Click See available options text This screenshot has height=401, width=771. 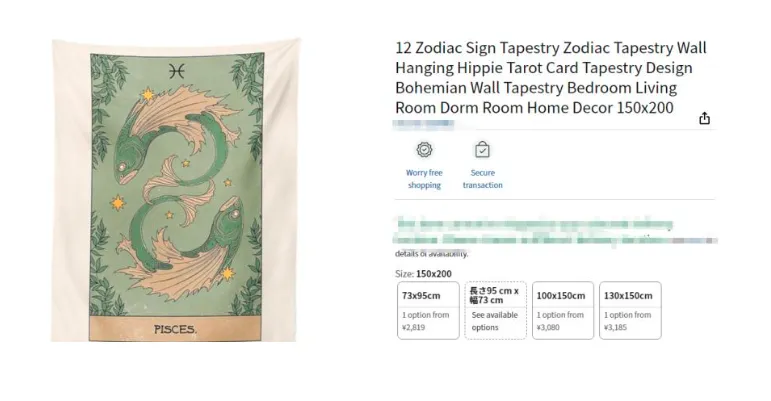tap(495, 321)
